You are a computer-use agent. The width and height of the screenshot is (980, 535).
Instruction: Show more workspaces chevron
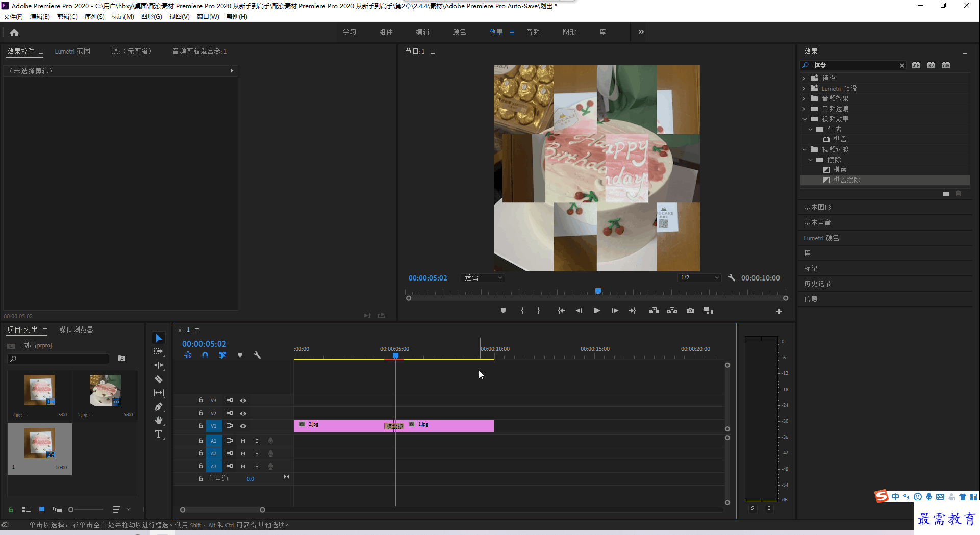coord(641,32)
